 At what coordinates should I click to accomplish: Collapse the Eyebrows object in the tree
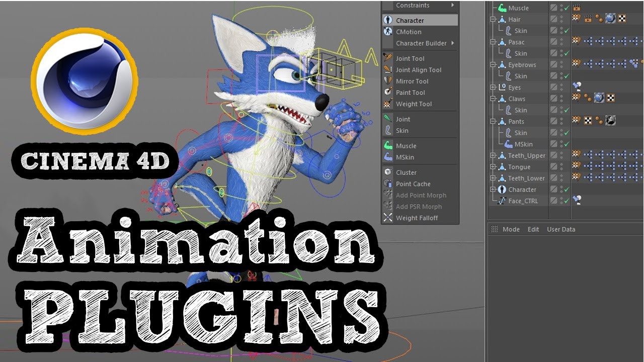coord(493,65)
